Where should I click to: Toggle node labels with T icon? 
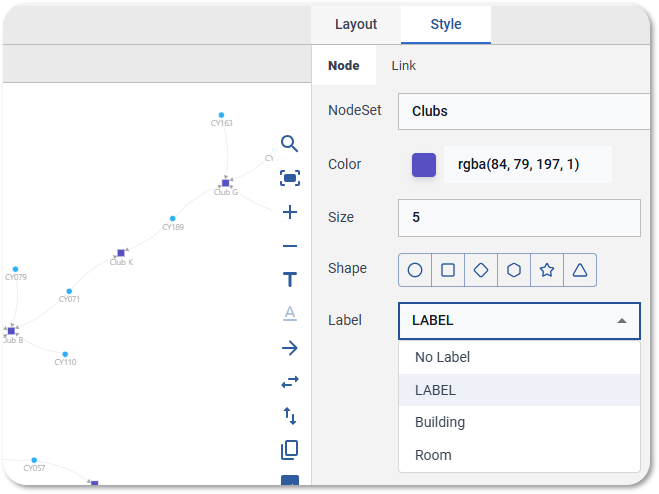click(290, 280)
